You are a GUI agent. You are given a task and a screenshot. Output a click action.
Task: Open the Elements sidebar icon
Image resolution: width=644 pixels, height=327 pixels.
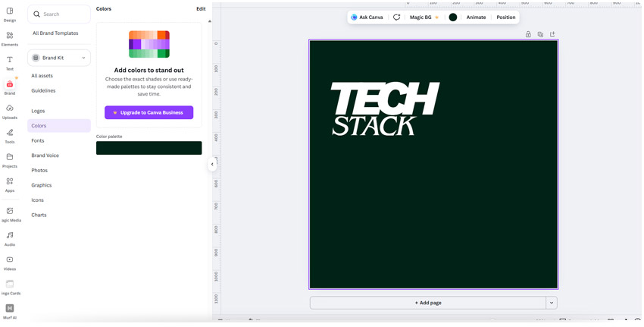[10, 36]
